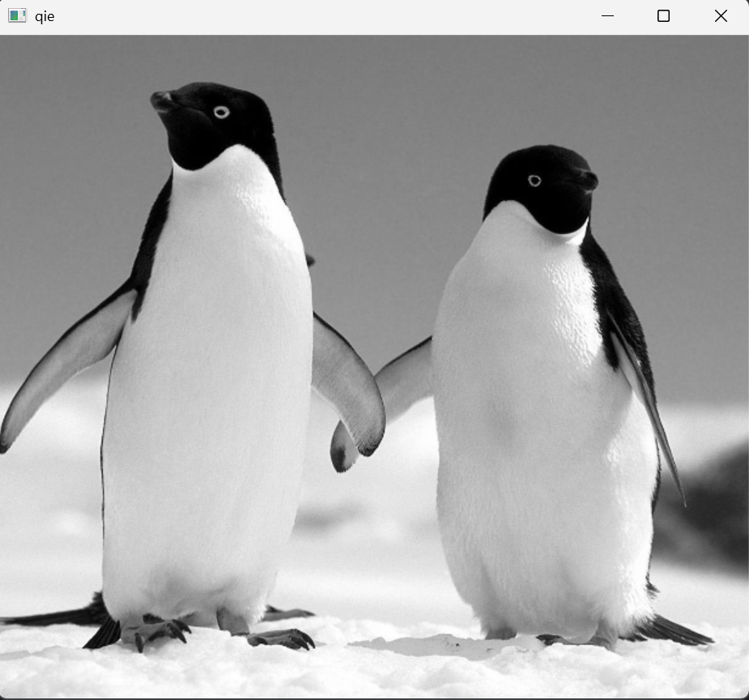Click the qie window app icon
749x700 pixels.
coord(17,15)
